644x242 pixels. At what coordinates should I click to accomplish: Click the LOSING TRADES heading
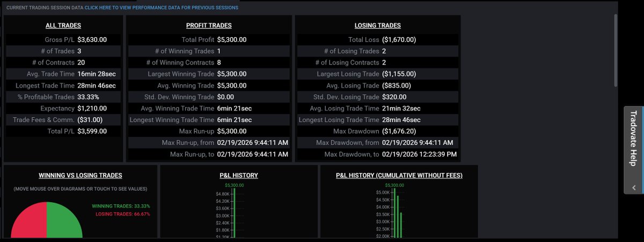378,25
